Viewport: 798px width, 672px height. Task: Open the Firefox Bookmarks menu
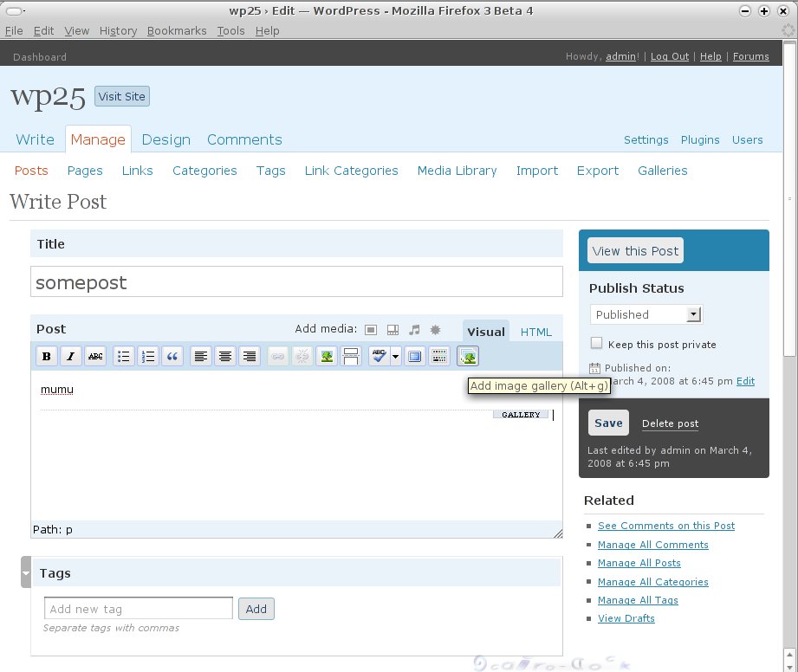(177, 31)
